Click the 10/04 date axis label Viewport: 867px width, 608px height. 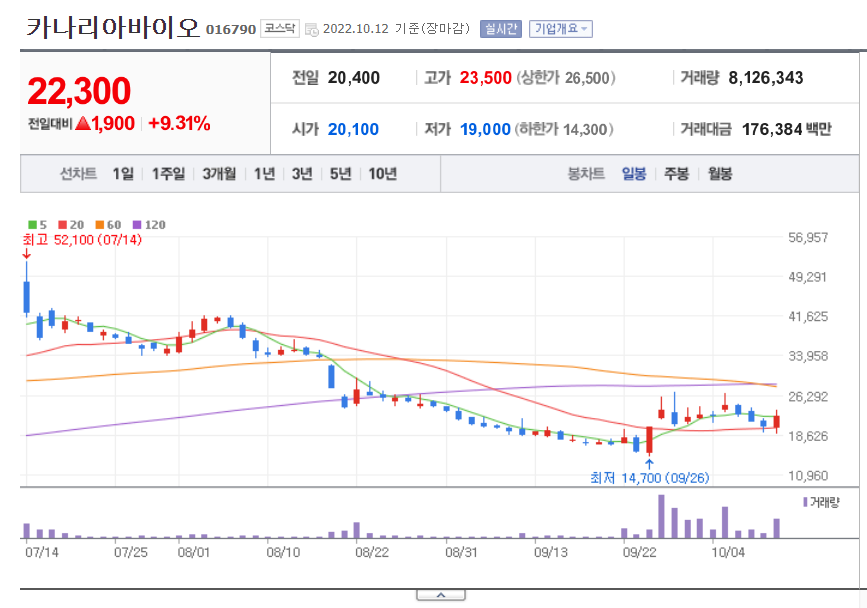[728, 553]
